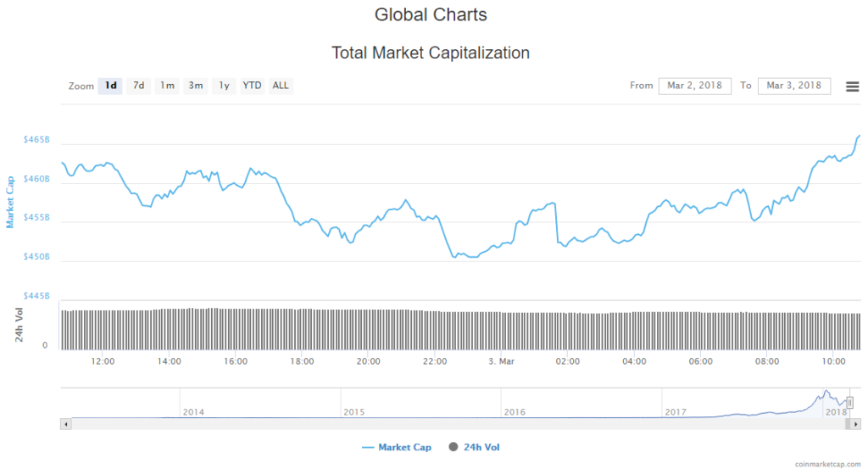Screen dimensions: 868x469
Task: Switch zoom to YTD
Action: [x=252, y=86]
